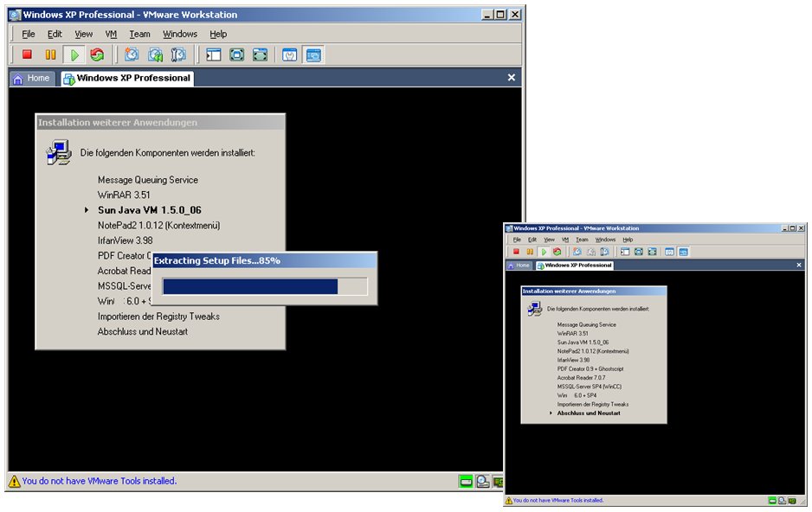Open the VM menu in small window
The width and height of the screenshot is (812, 512).
[565, 240]
